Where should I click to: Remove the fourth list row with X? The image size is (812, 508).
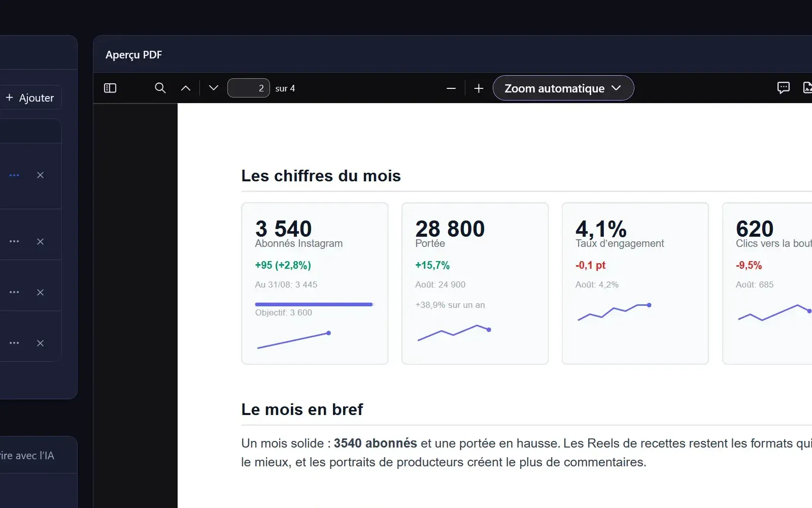coord(41,343)
